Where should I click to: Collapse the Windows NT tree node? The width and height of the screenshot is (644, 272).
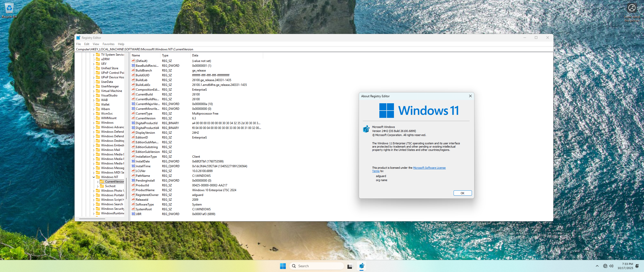94,177
